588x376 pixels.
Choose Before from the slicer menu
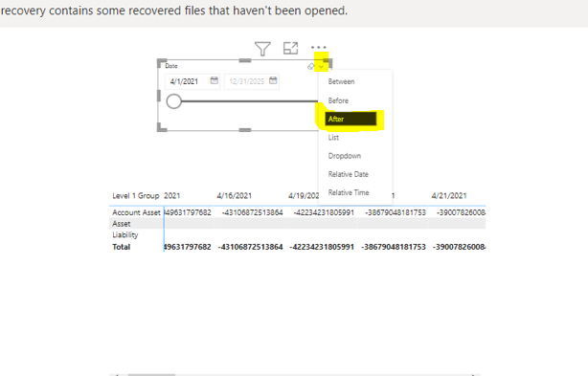(x=338, y=100)
